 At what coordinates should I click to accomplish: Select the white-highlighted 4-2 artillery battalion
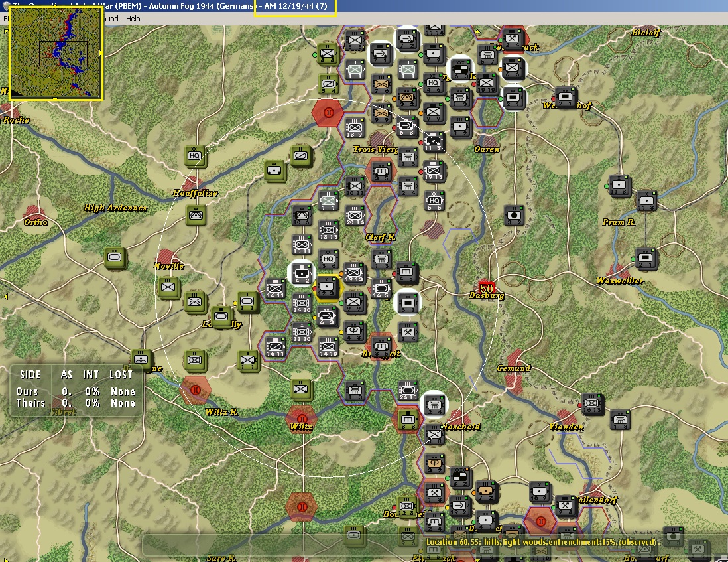(301, 273)
